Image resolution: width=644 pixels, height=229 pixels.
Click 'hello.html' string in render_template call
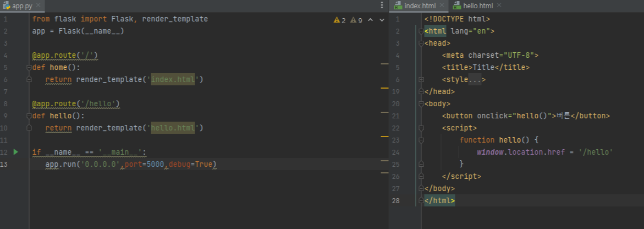click(173, 128)
